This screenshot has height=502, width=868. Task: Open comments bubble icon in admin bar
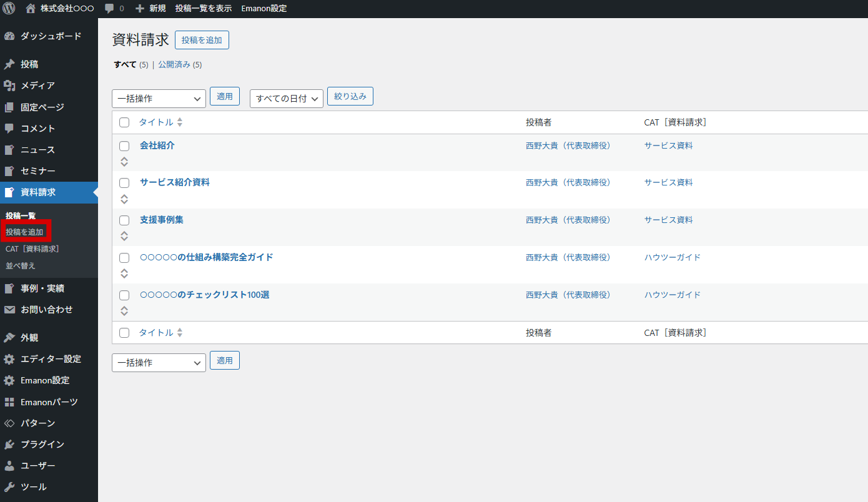pyautogui.click(x=109, y=9)
